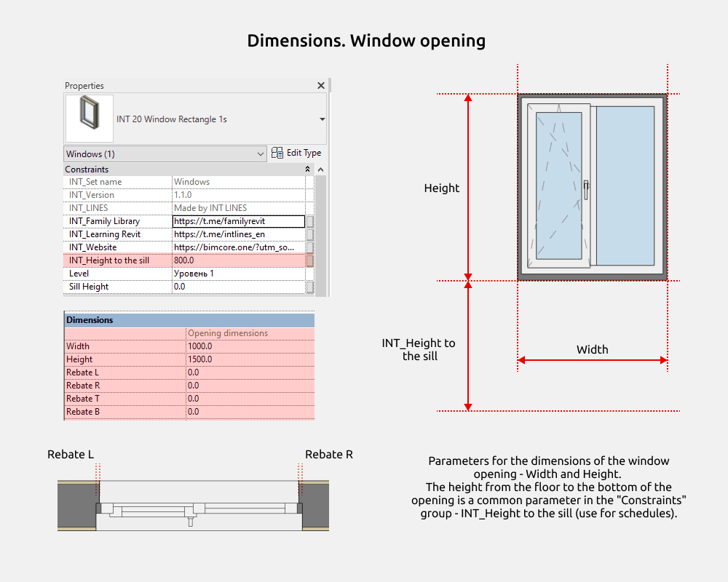Image resolution: width=728 pixels, height=582 pixels.
Task: Click the Edit Type button
Action: [x=296, y=153]
